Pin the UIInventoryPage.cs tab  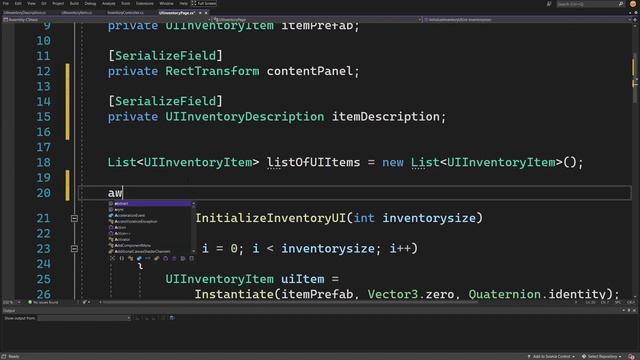click(x=200, y=13)
